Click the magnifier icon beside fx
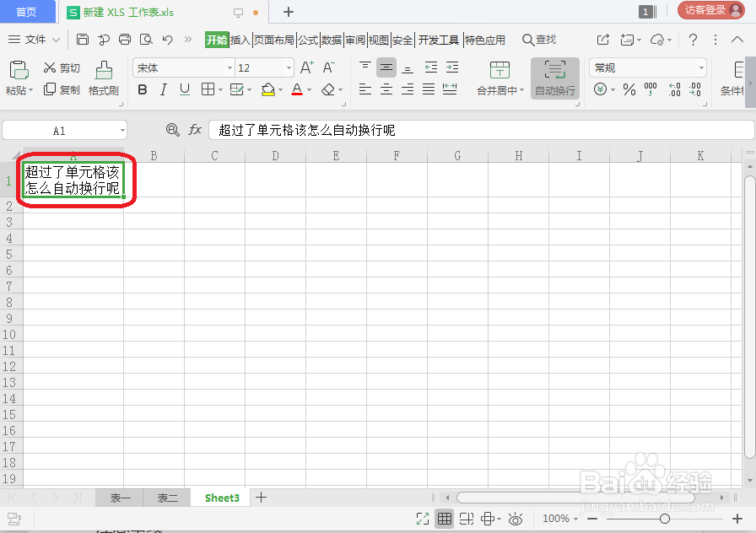 [x=172, y=130]
